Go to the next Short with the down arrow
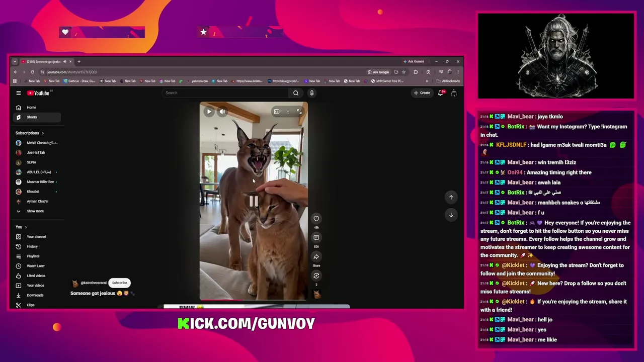This screenshot has width=644, height=362. click(x=451, y=215)
